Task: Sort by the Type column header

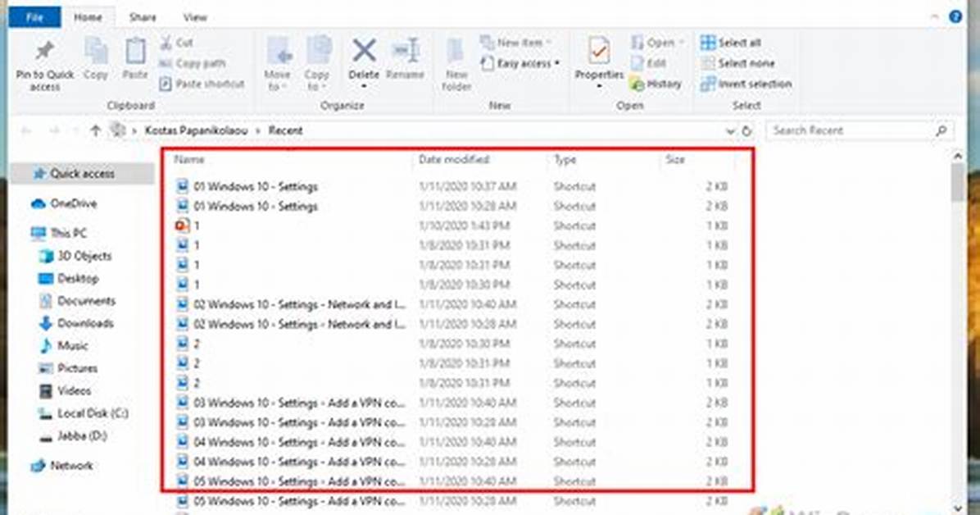Action: click(565, 160)
